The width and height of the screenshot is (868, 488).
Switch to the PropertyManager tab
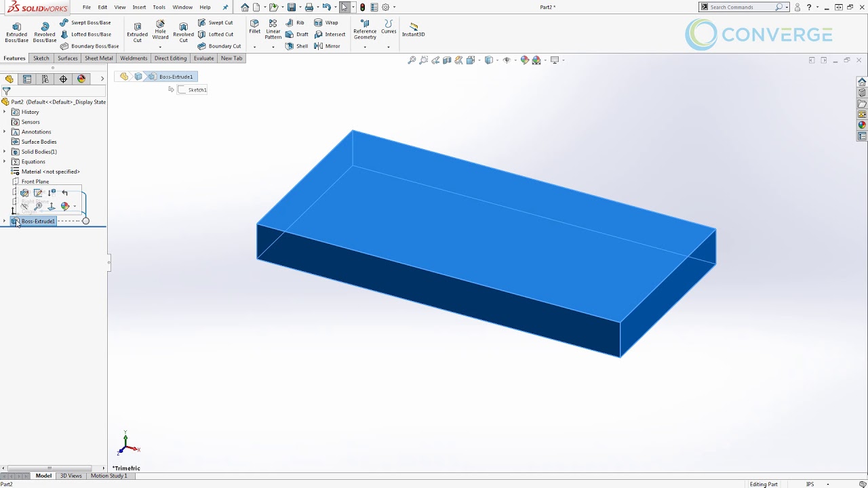click(x=27, y=79)
